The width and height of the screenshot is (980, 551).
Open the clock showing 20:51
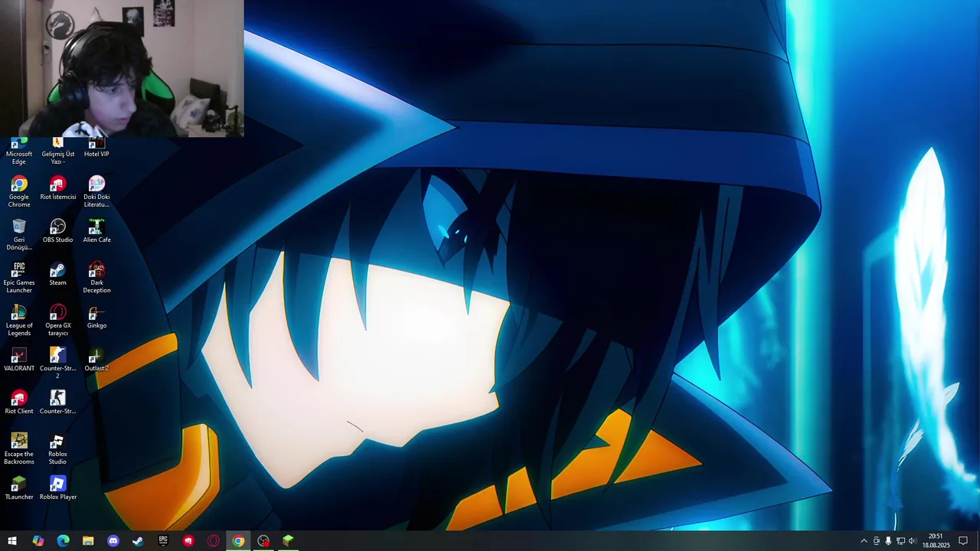(x=936, y=541)
